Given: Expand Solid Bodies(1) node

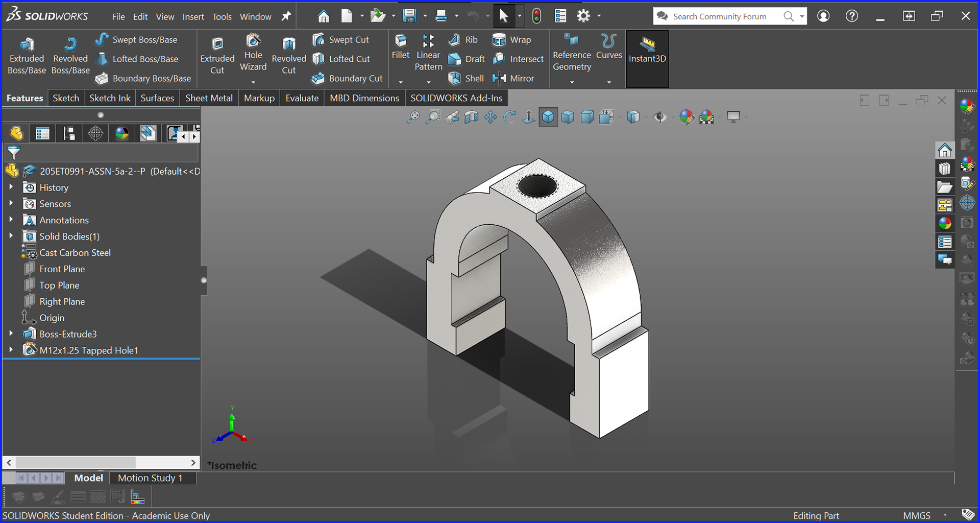Looking at the screenshot, I should [x=11, y=236].
